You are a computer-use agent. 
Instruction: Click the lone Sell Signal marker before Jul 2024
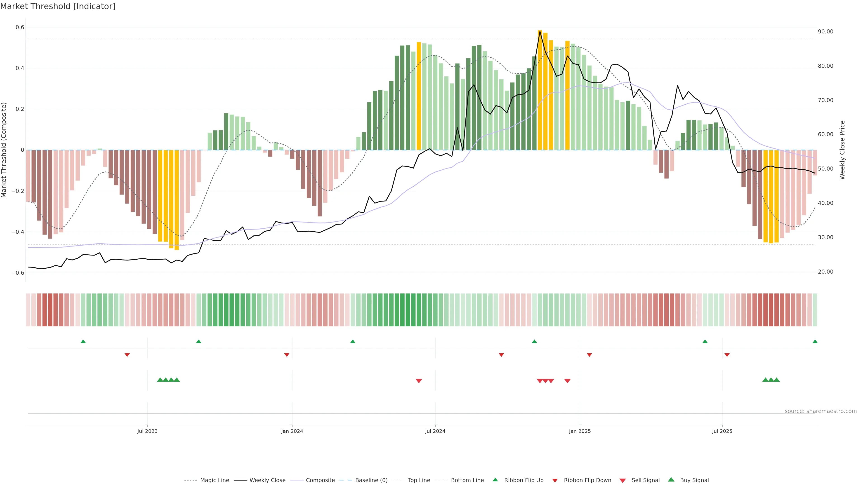click(x=419, y=381)
